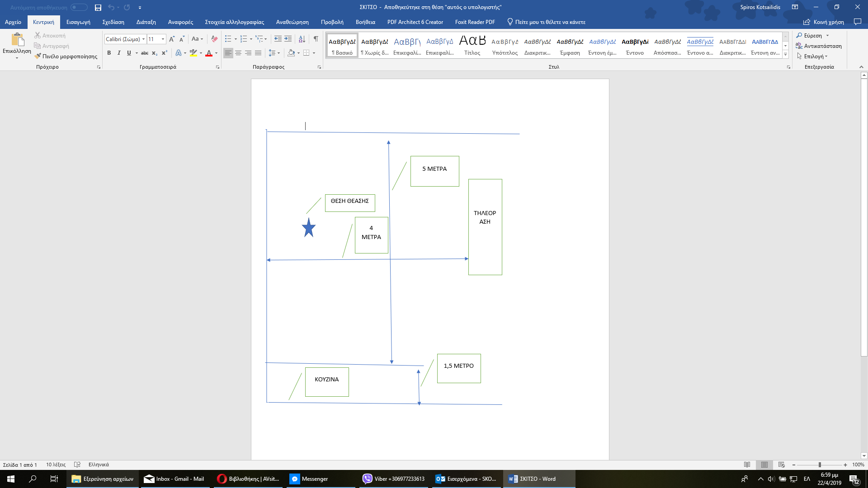Click the italic formatting icon

tap(119, 53)
